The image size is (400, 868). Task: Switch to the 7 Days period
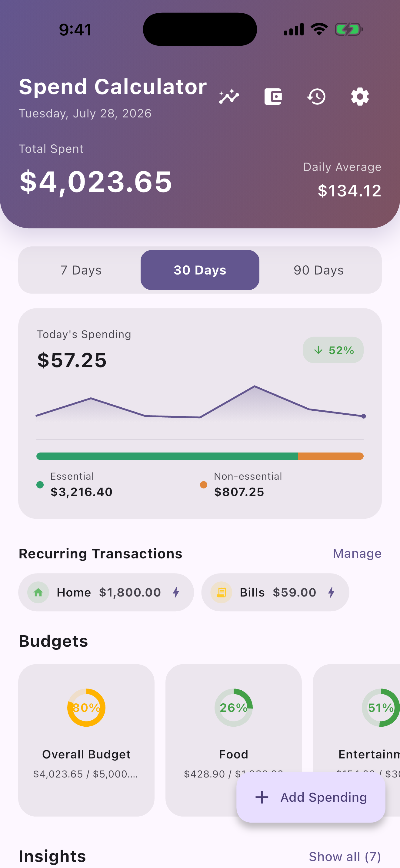pyautogui.click(x=81, y=270)
